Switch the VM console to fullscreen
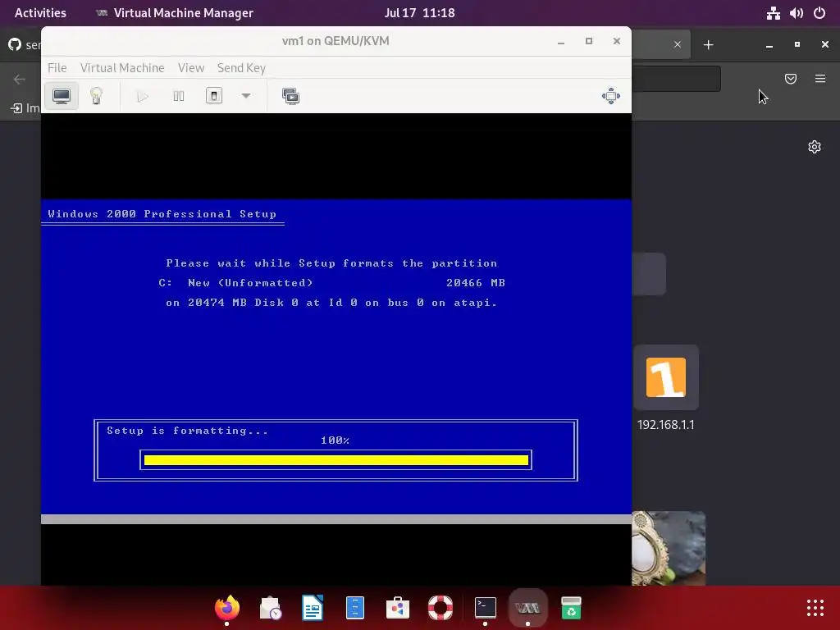This screenshot has height=630, width=840. tap(610, 97)
